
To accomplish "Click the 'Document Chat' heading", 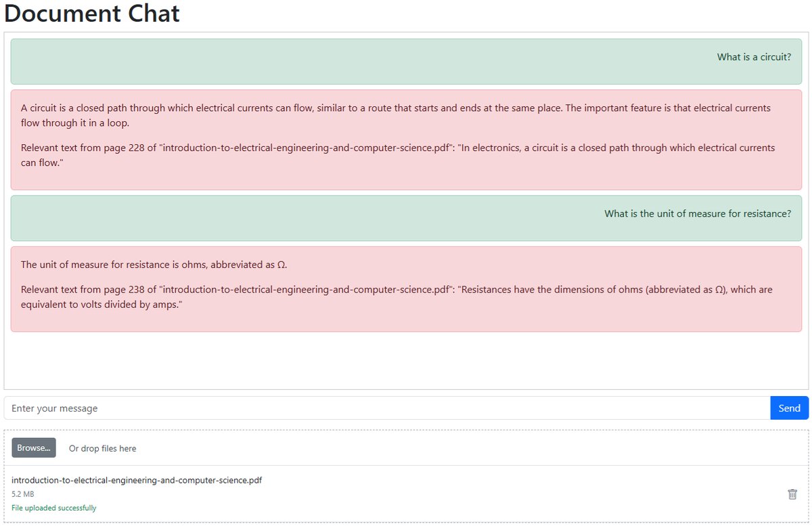I will [x=92, y=13].
